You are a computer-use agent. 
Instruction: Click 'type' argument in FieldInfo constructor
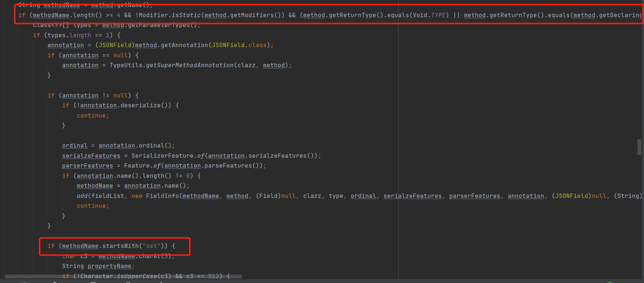point(336,196)
